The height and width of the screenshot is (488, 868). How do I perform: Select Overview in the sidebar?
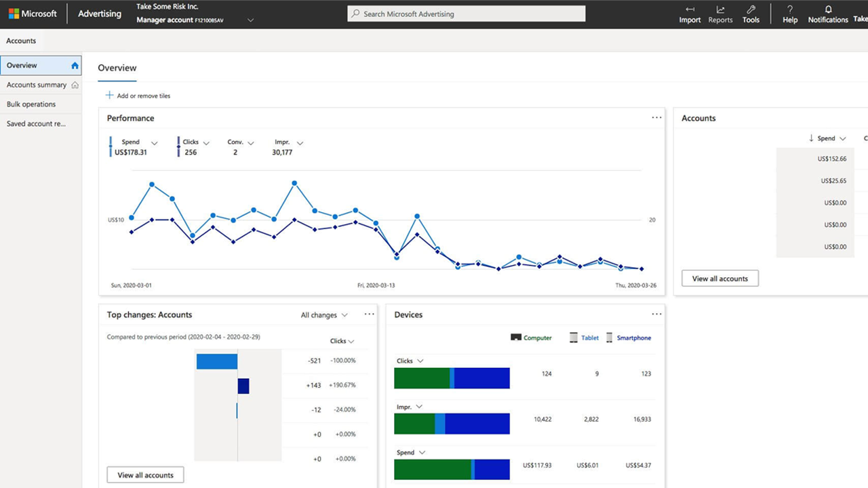41,66
